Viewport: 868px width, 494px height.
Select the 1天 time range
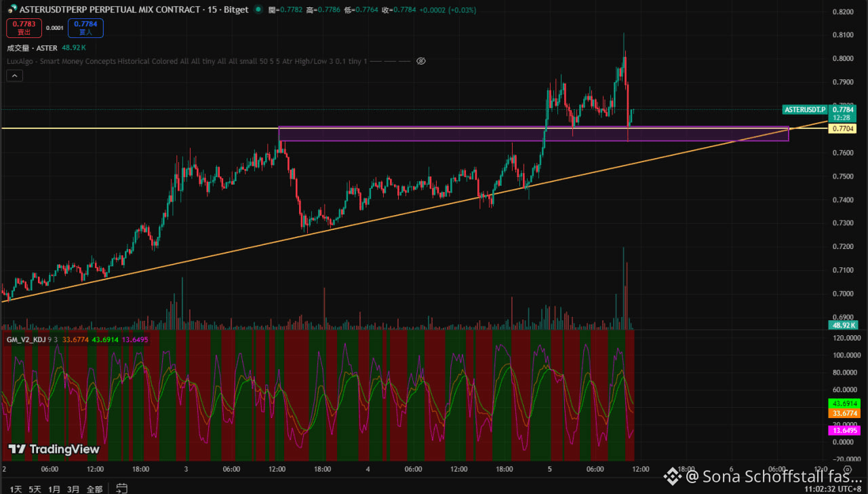[x=16, y=489]
